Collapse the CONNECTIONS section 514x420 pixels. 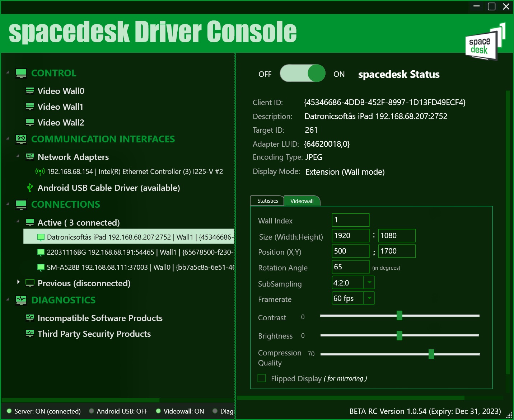(8, 204)
